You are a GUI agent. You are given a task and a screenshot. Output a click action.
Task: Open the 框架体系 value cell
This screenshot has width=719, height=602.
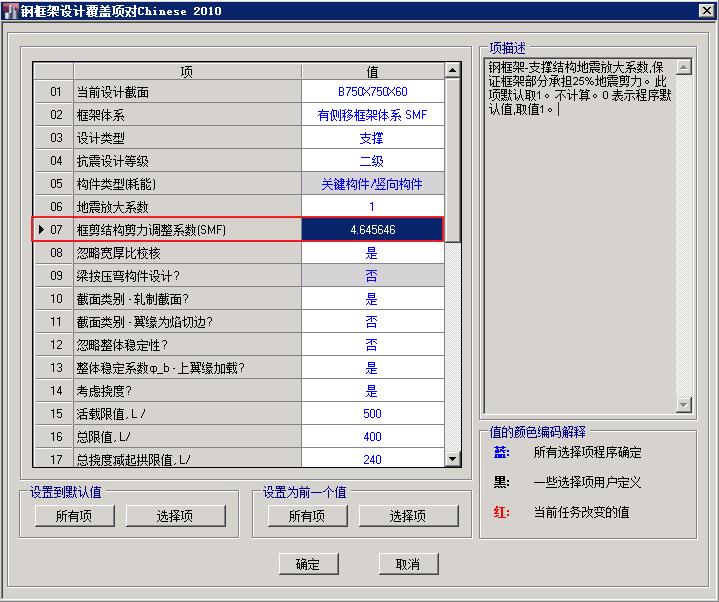pyautogui.click(x=372, y=115)
